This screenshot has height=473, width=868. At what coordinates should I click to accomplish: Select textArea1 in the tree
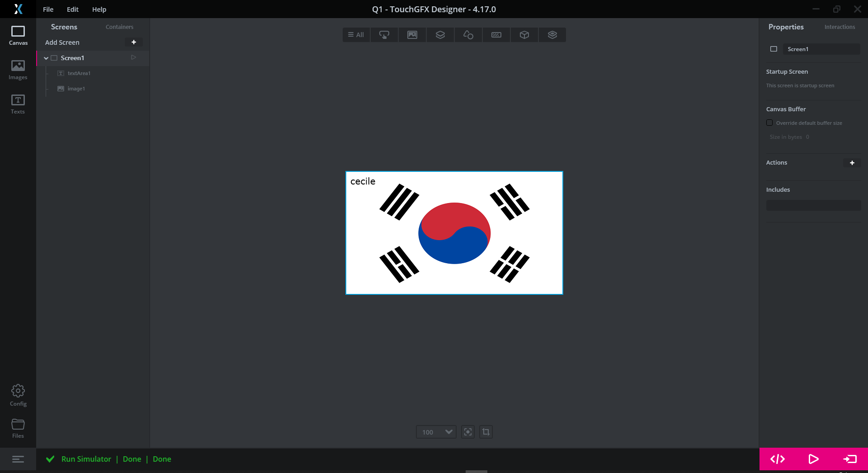tap(79, 73)
